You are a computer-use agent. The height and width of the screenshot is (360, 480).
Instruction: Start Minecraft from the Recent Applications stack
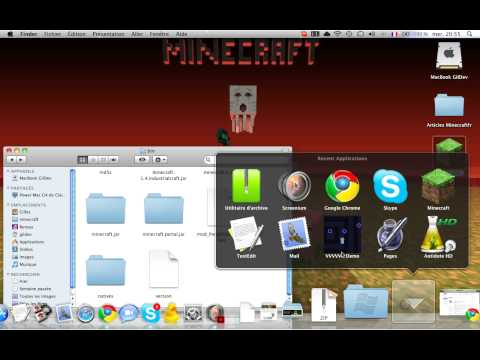tap(438, 190)
